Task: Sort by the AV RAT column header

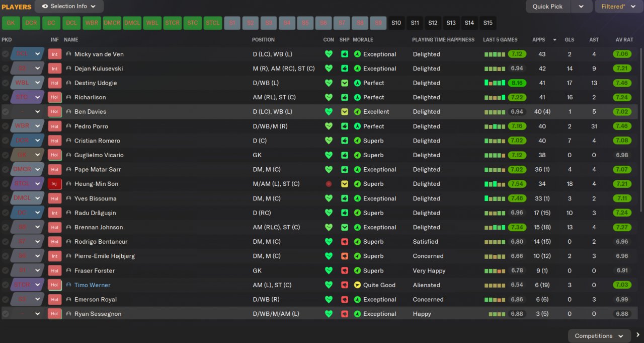Action: click(624, 39)
